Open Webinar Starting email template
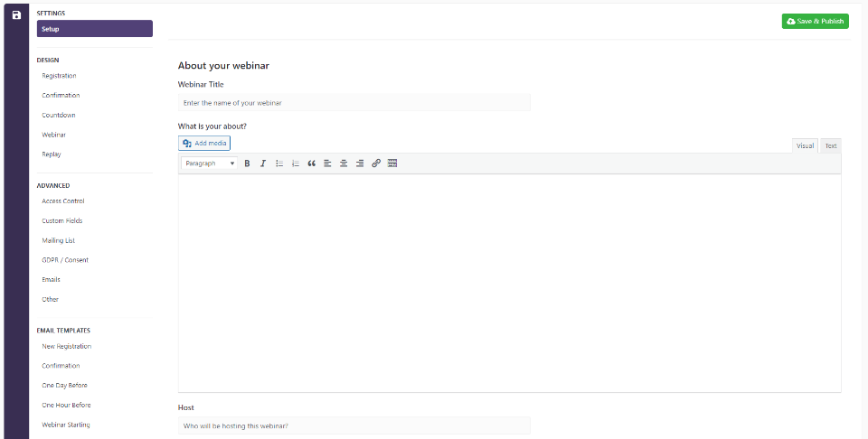 pyautogui.click(x=66, y=425)
